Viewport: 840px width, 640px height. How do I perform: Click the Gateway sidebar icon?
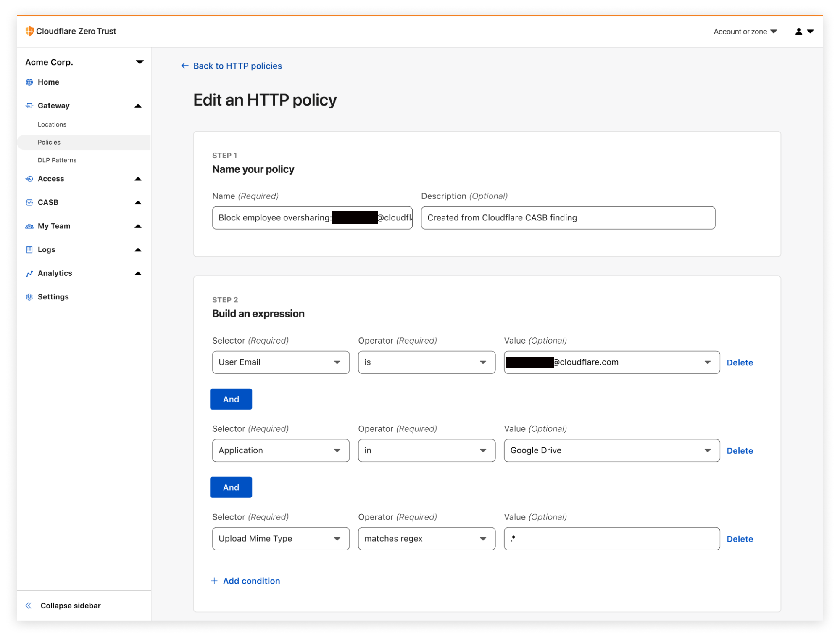(x=29, y=106)
